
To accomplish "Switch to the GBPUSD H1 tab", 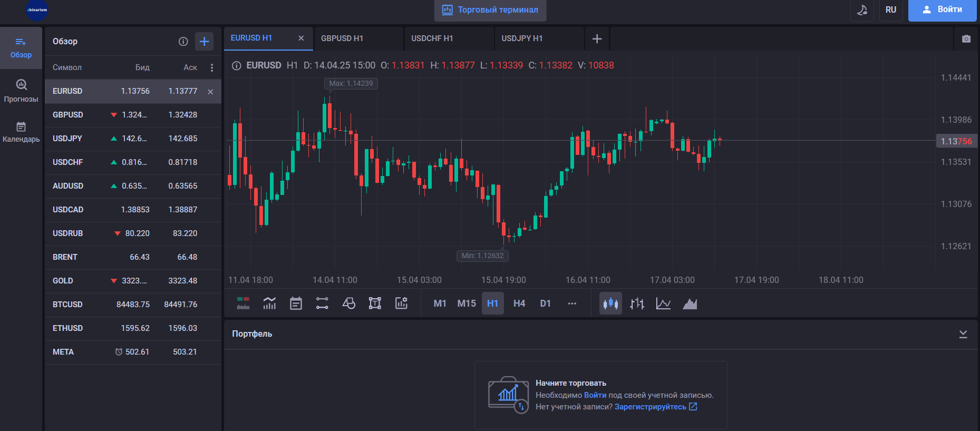I will (342, 38).
